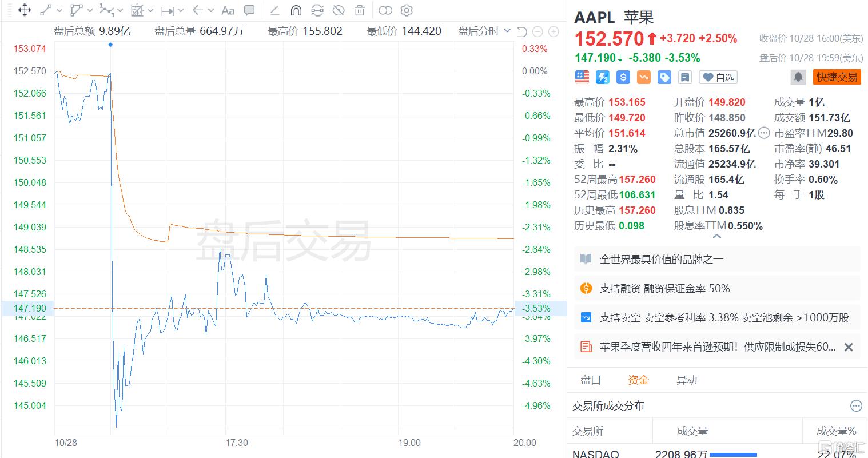Open trend line tool variants dropdown
The image size is (868, 458).
pyautogui.click(x=59, y=10)
